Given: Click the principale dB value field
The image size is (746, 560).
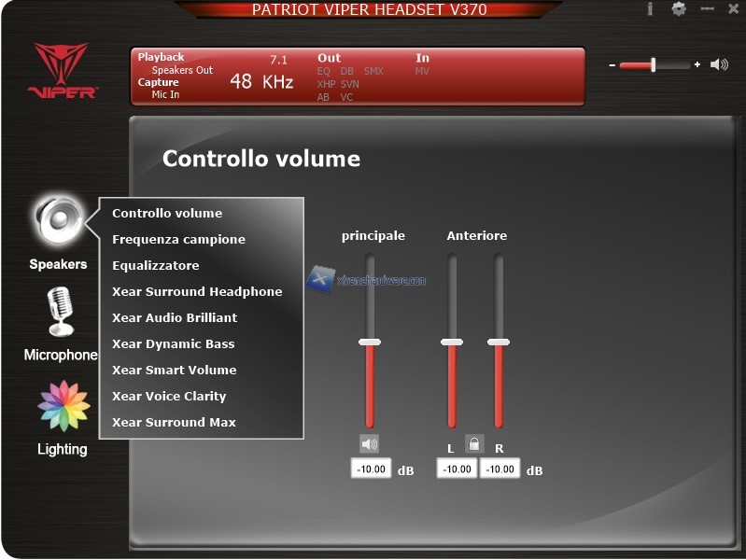Looking at the screenshot, I should pyautogui.click(x=371, y=469).
